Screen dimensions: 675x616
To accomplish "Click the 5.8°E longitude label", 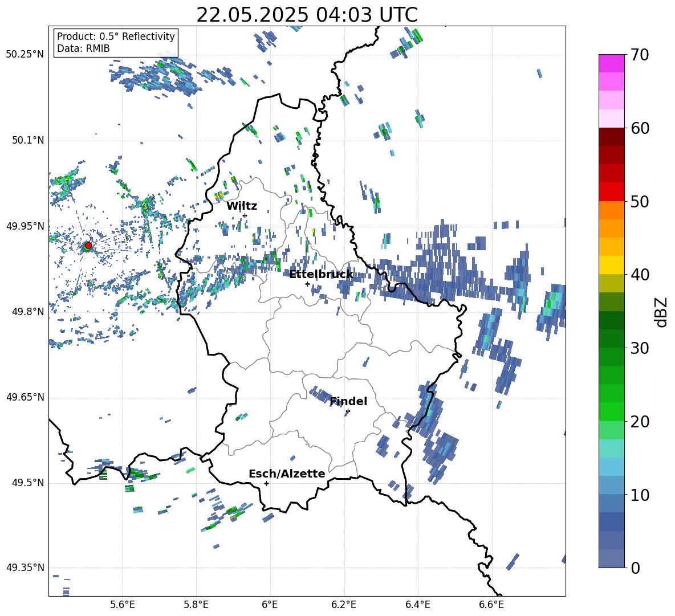I will click(x=196, y=605).
